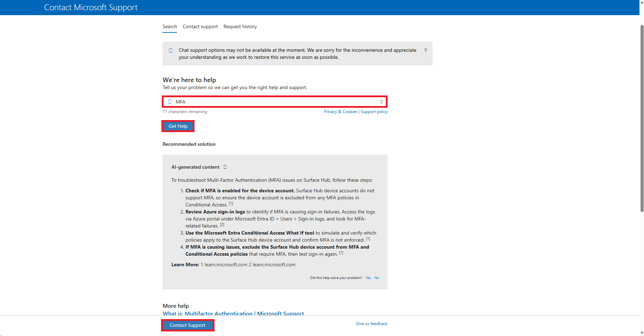Open the Multifactor Authentication Microsoft Support link

(x=233, y=313)
